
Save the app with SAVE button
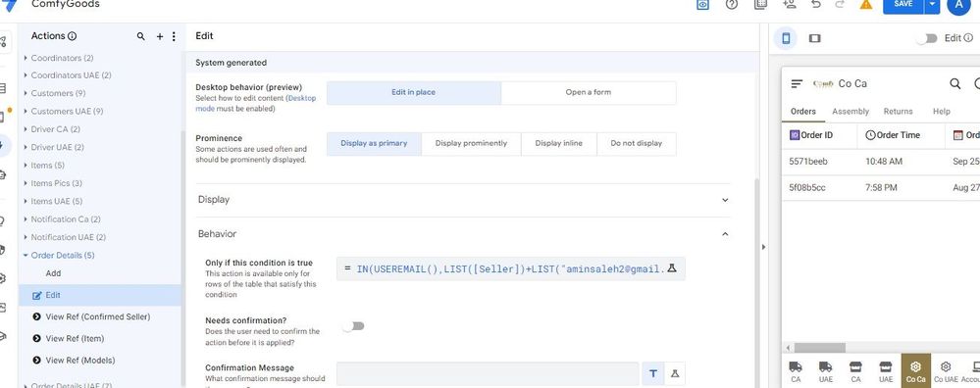[x=903, y=4]
